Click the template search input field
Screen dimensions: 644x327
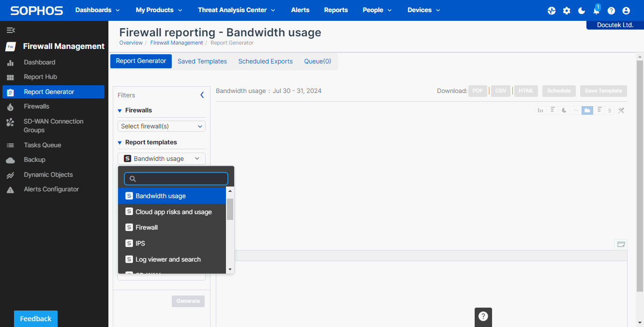pos(176,179)
